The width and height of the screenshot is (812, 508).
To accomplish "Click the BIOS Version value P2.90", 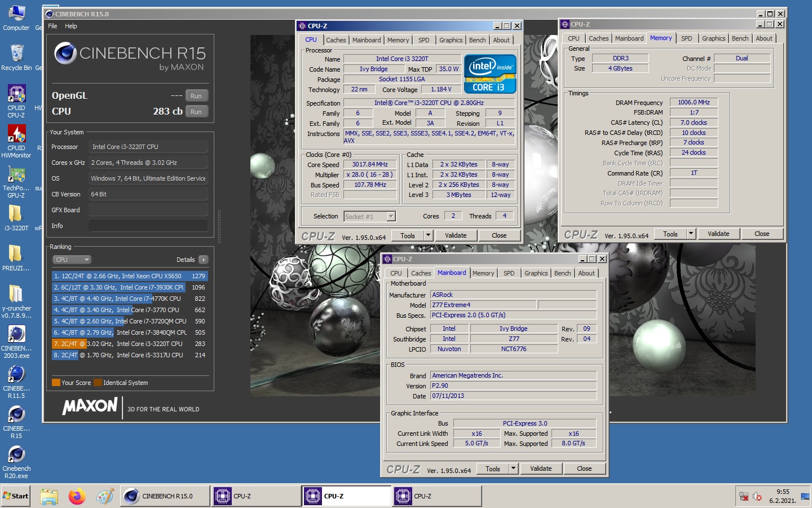I will [x=513, y=386].
